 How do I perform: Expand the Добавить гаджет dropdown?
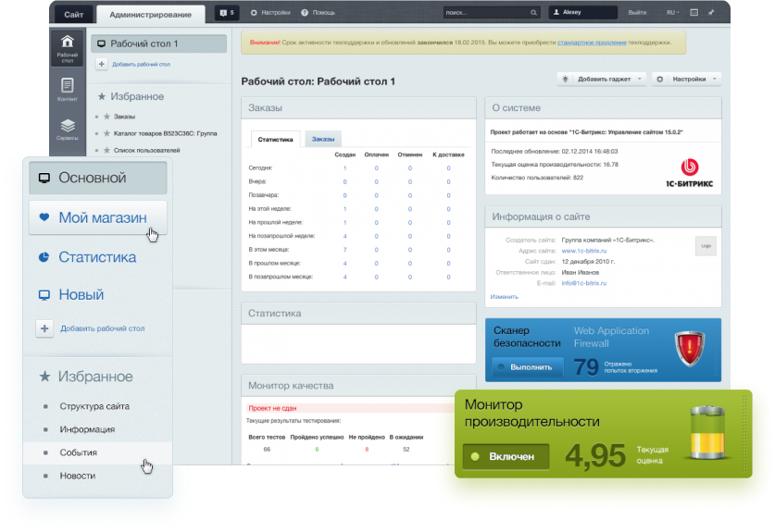point(602,80)
